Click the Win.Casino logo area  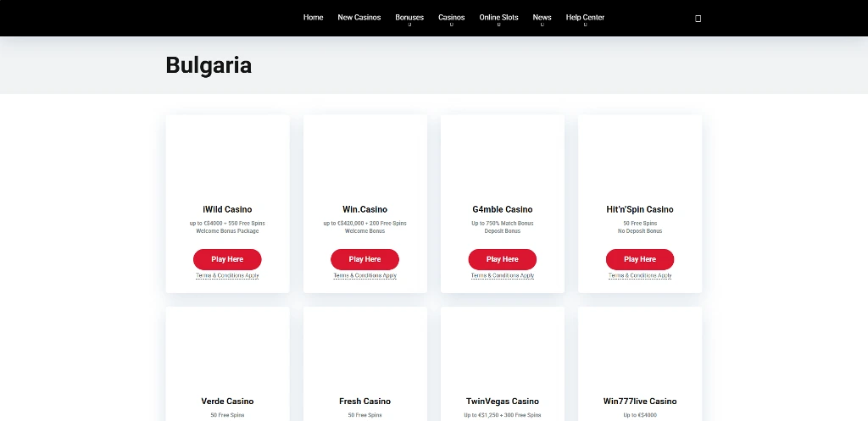pyautogui.click(x=364, y=158)
